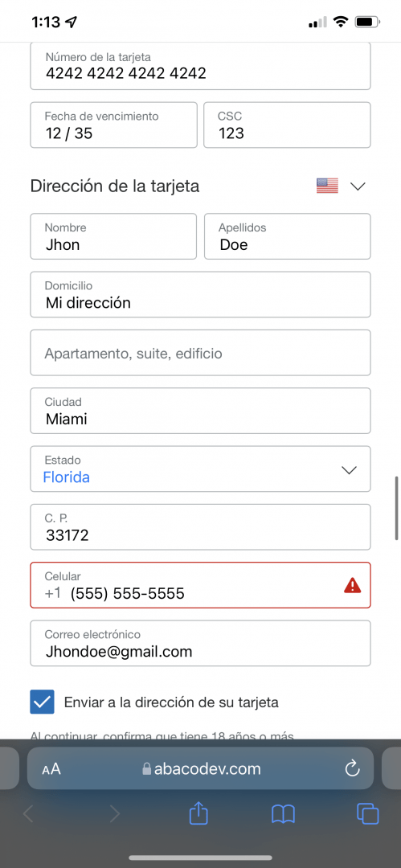401x868 pixels.
Task: Tap the United States flag icon
Action: click(x=327, y=186)
